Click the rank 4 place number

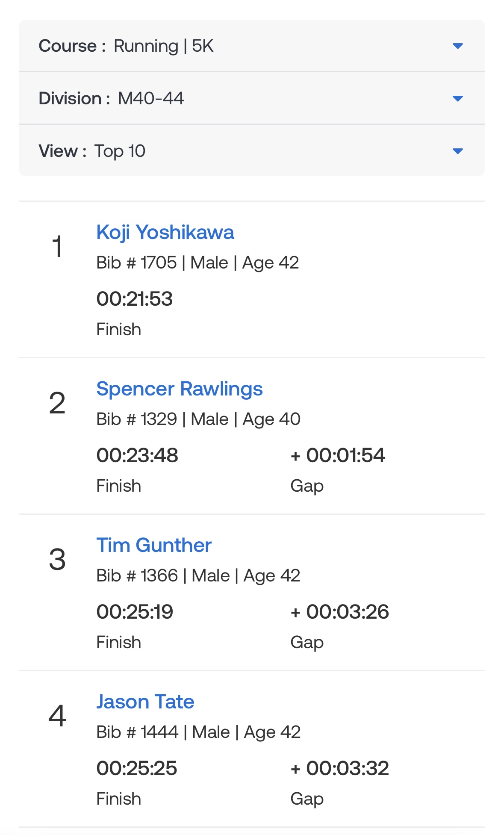point(57,716)
